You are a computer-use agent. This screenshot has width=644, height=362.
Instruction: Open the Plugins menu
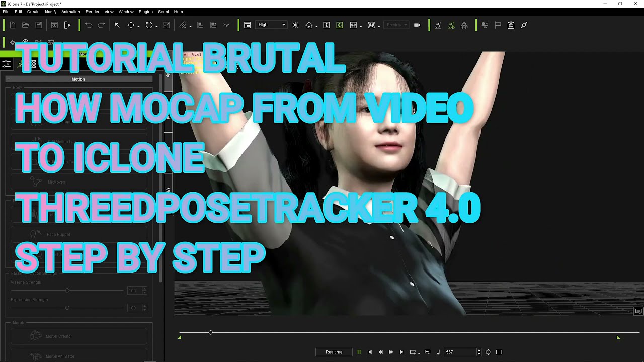click(x=146, y=12)
